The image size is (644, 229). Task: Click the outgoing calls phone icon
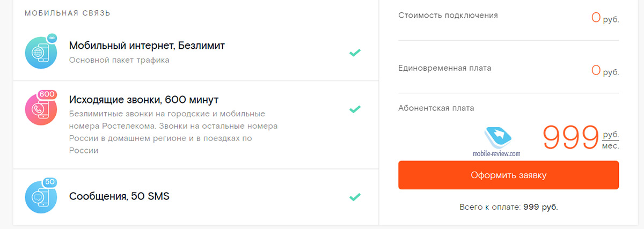pos(41,109)
